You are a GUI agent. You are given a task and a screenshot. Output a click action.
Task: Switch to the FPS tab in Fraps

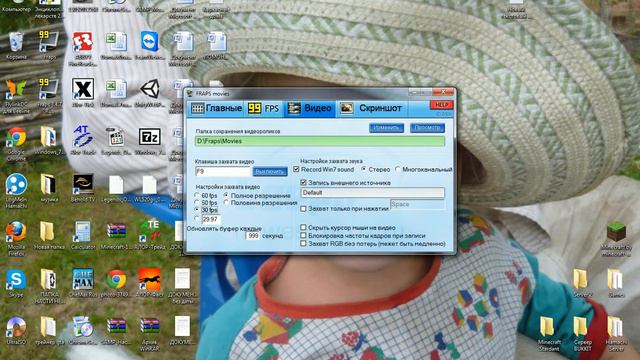point(264,108)
